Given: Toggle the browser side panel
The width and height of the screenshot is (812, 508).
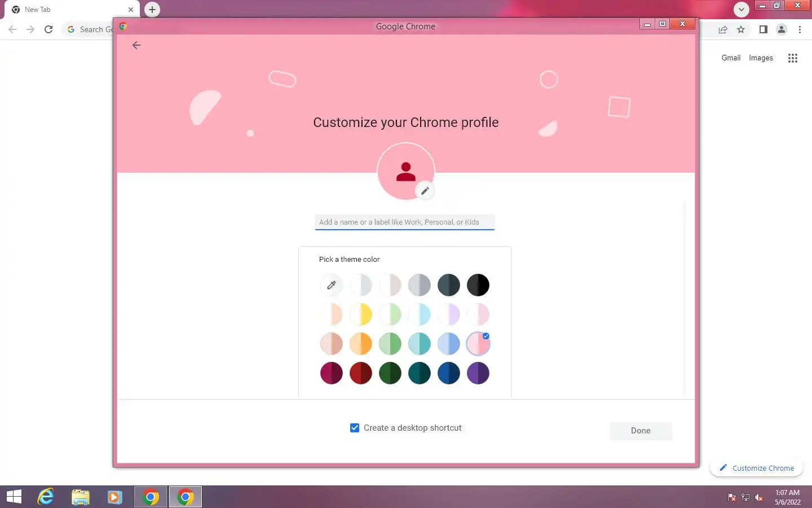Looking at the screenshot, I should [763, 30].
